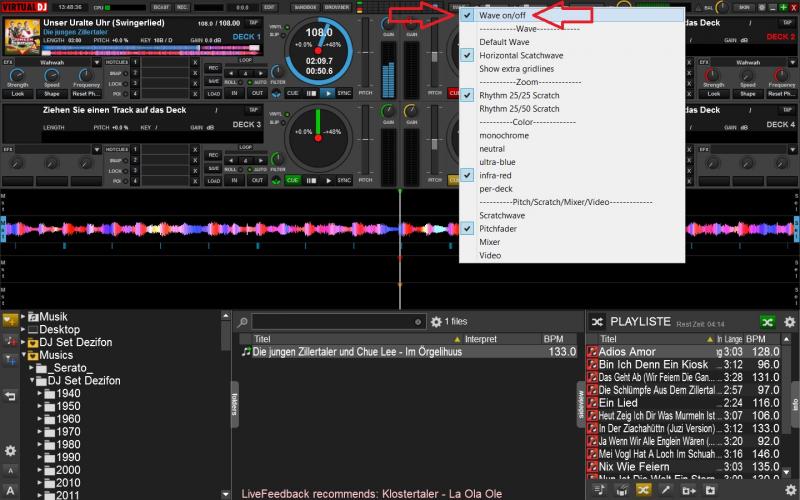Viewport: 800px width, 500px height.
Task: Enable the ultra-blue waveform color
Action: (x=497, y=162)
